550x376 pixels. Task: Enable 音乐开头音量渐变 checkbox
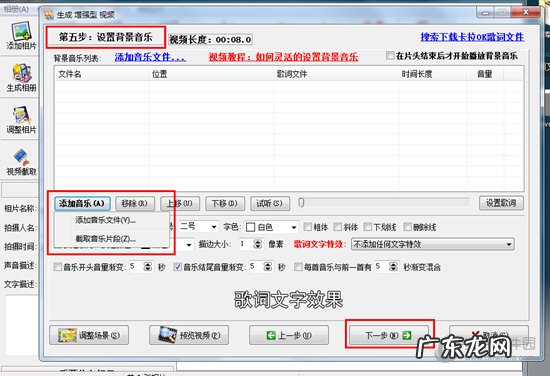[58, 267]
